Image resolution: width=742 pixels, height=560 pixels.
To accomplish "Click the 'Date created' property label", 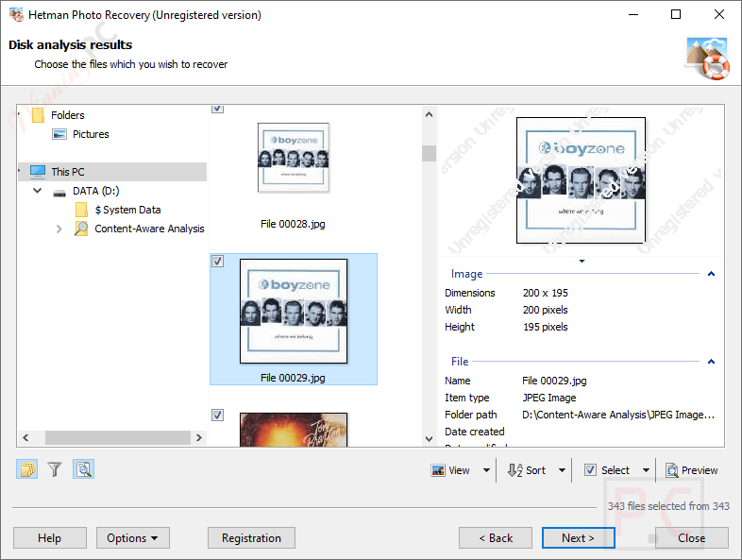I will point(474,432).
